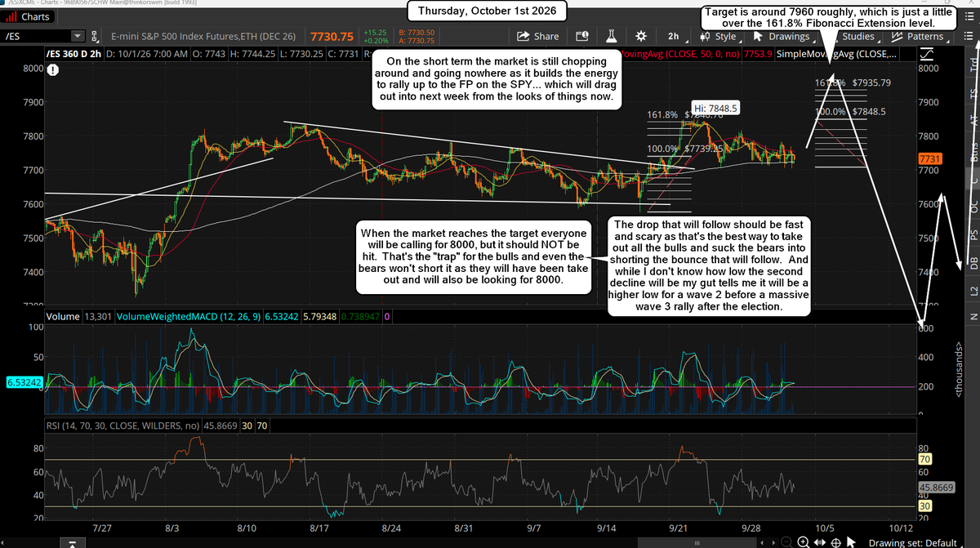980x548 pixels.
Task: Expand the symbol history dropdown arrow
Action: click(x=78, y=36)
